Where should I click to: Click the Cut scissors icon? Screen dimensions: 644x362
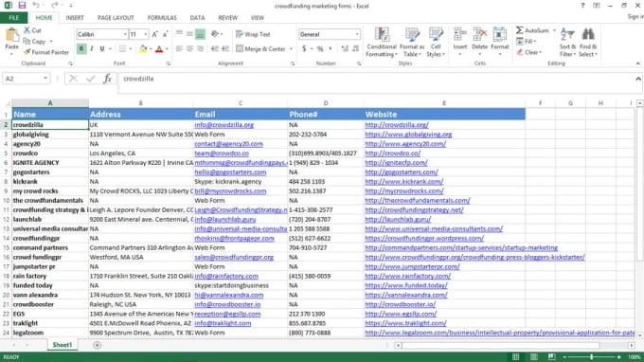[27, 30]
